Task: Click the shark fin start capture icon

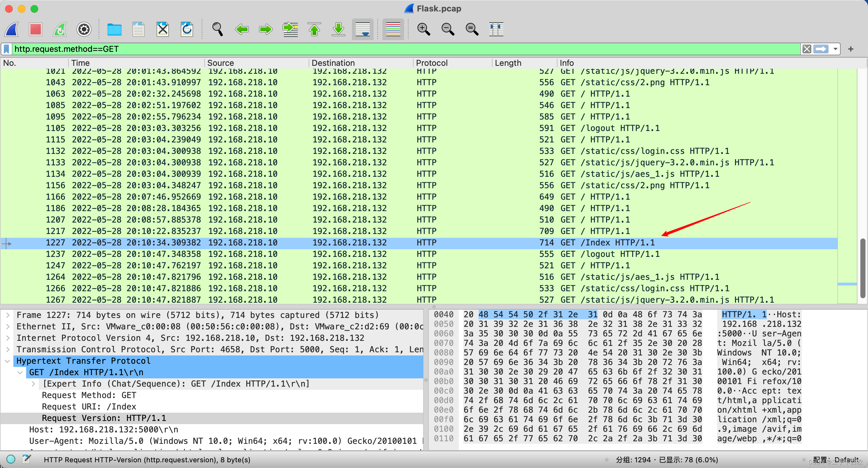Action: coord(12,29)
